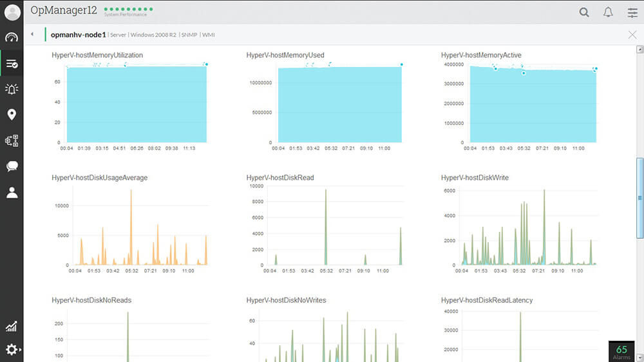Click the opmanhv-node1 device name
Viewport: 644px width, 362px height.
coord(78,35)
